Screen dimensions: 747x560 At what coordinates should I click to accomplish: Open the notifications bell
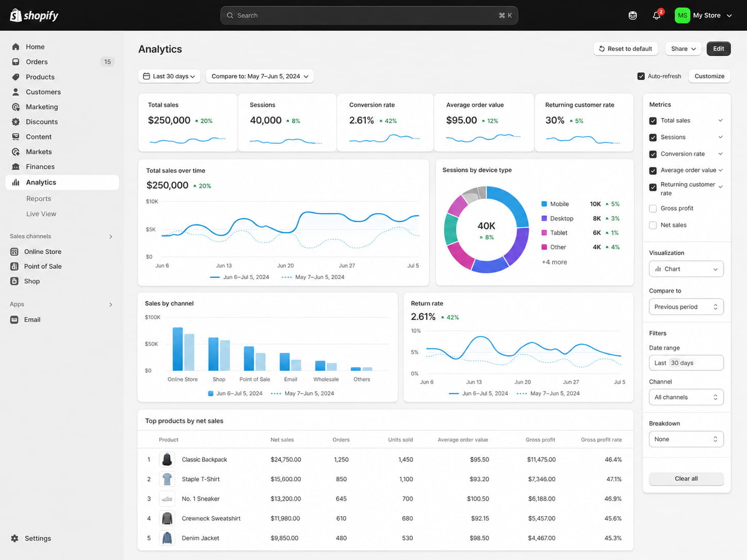click(656, 15)
